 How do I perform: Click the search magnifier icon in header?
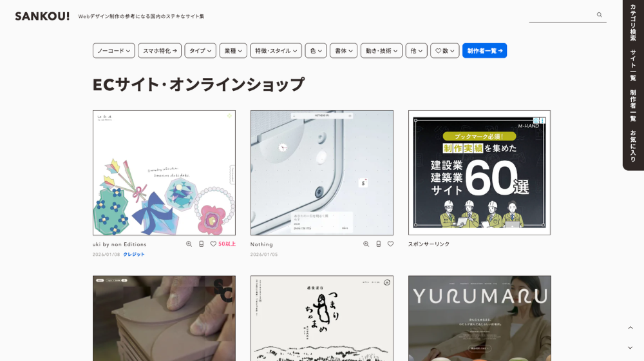coord(599,15)
